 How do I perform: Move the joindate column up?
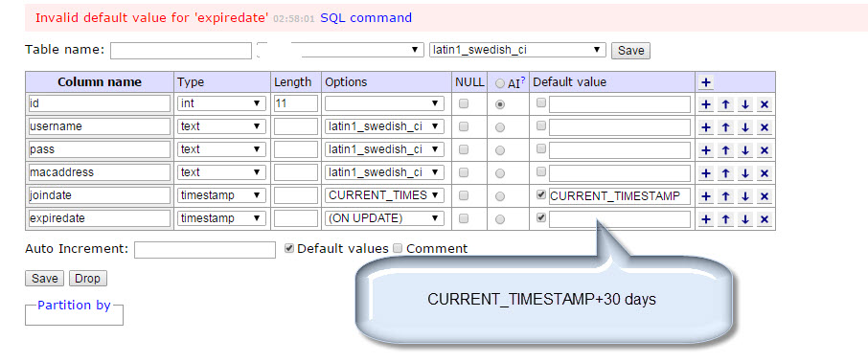point(725,196)
